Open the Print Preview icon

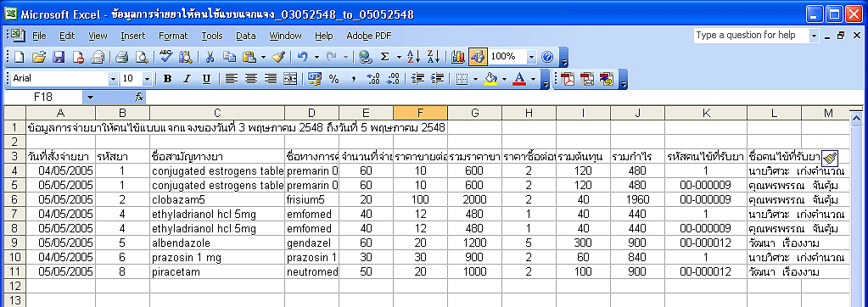click(x=143, y=57)
